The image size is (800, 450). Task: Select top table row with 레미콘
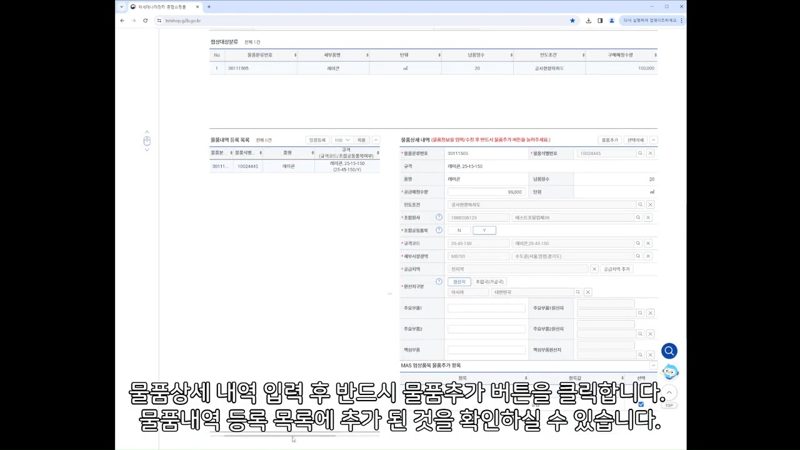pos(433,68)
